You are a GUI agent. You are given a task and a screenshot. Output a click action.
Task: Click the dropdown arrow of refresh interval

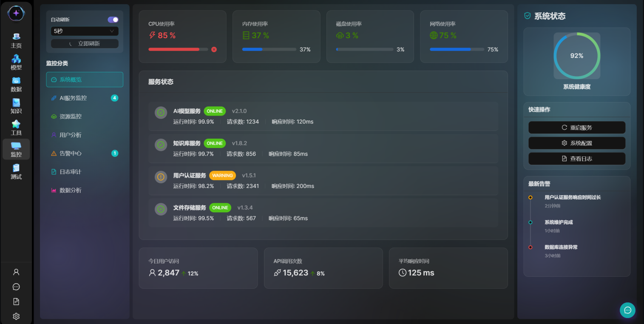pos(112,31)
